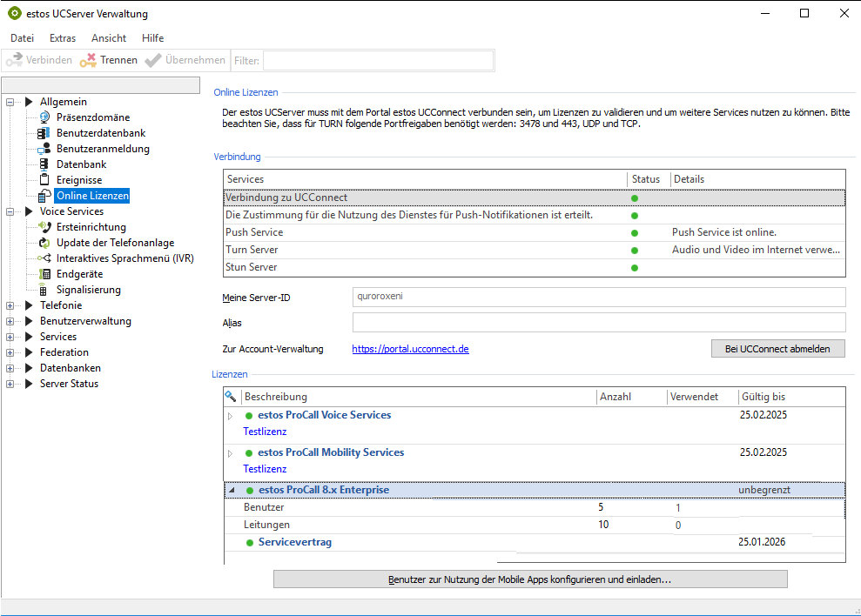Click into the Alias input field

[598, 323]
